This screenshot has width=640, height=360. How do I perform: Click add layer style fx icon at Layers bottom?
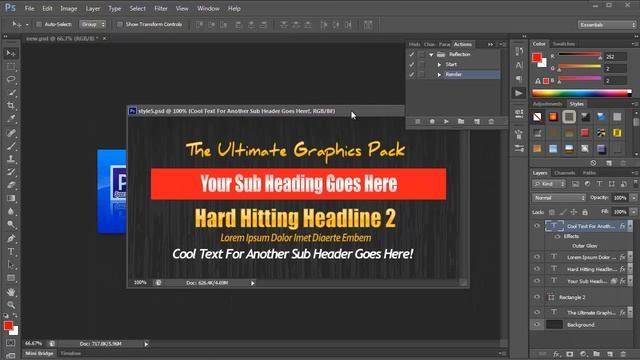pyautogui.click(x=556, y=354)
